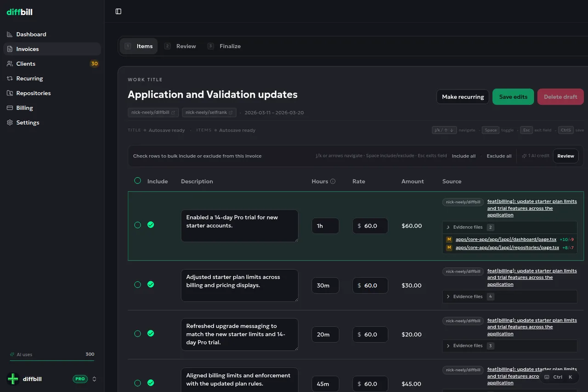Open the Items step tab

[x=139, y=46]
